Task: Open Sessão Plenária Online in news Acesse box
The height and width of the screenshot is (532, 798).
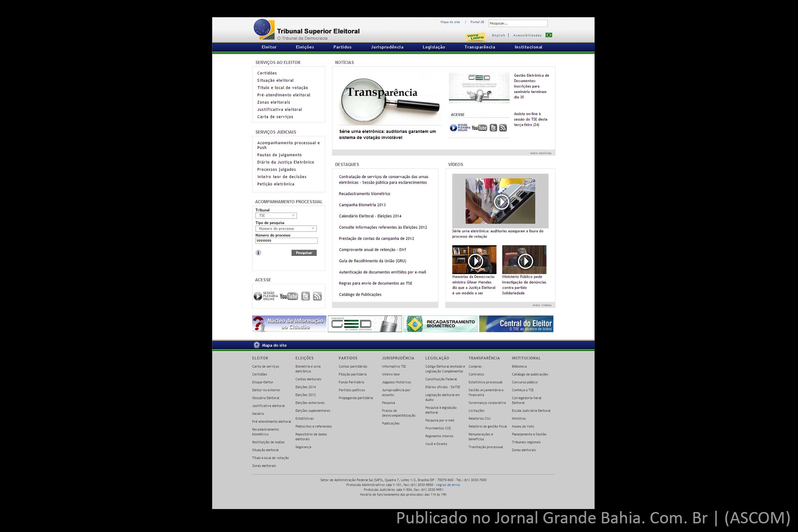Action: coord(460,128)
